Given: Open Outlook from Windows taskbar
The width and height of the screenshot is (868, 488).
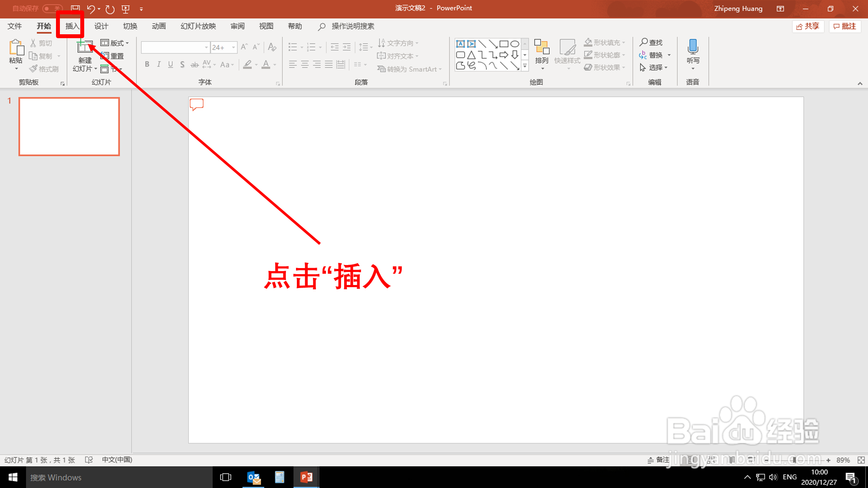Looking at the screenshot, I should (x=253, y=477).
